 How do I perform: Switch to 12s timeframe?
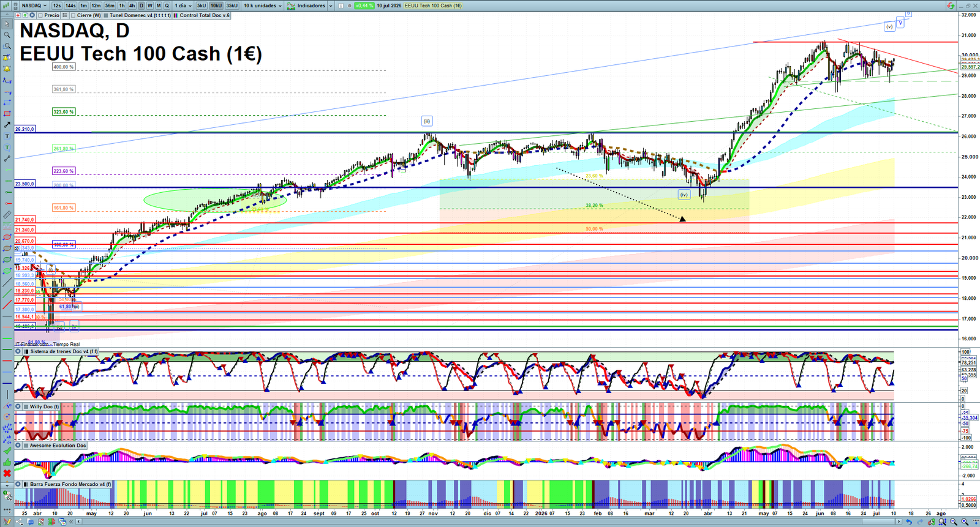(57, 6)
